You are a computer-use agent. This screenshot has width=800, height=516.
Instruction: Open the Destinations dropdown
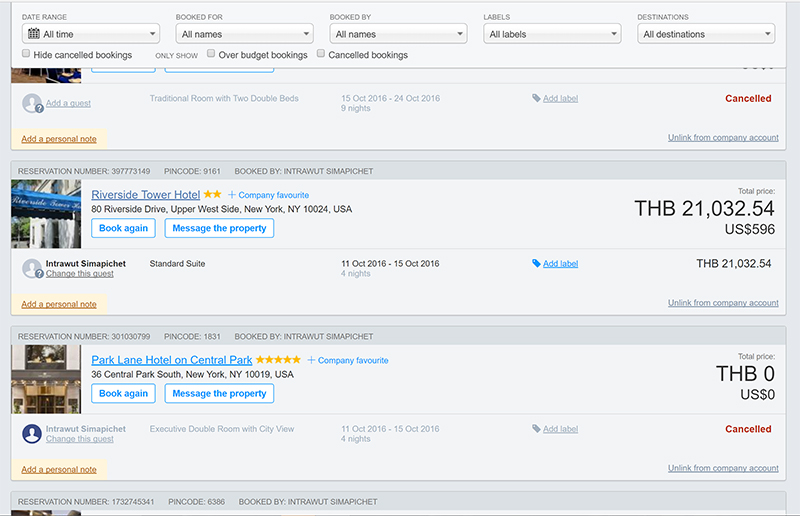(706, 34)
